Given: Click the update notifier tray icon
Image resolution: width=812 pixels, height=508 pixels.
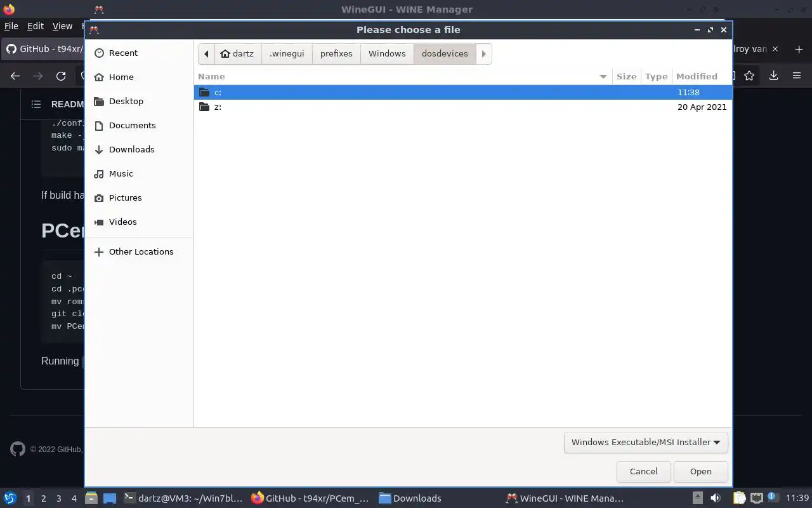Looking at the screenshot, I should pos(772,498).
